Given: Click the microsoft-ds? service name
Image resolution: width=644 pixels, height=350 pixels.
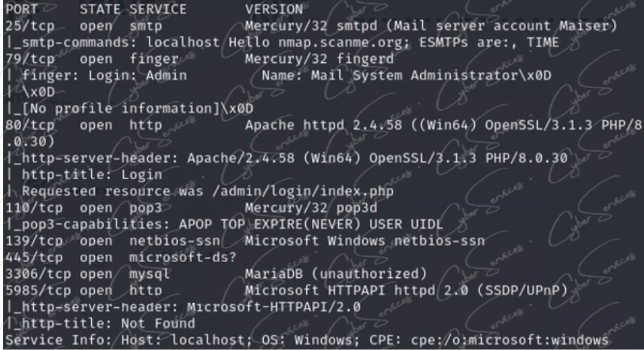Looking at the screenshot, I should tap(182, 258).
